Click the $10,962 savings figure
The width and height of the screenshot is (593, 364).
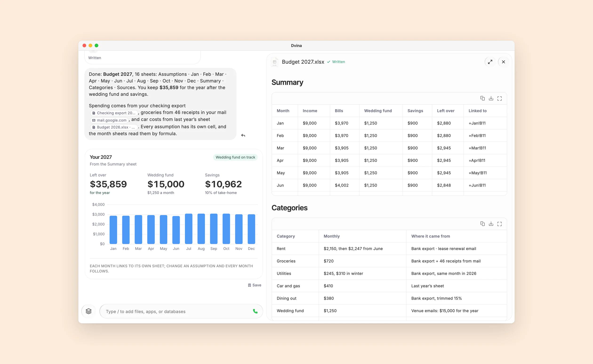[223, 184]
